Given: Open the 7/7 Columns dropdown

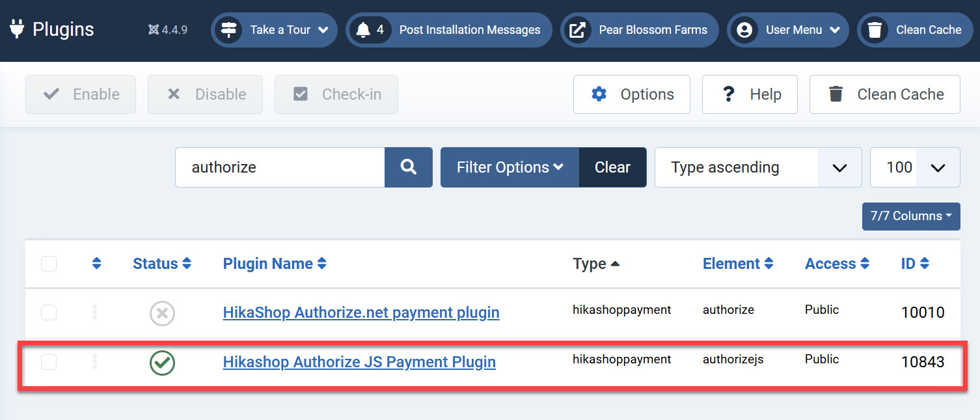Looking at the screenshot, I should (910, 216).
